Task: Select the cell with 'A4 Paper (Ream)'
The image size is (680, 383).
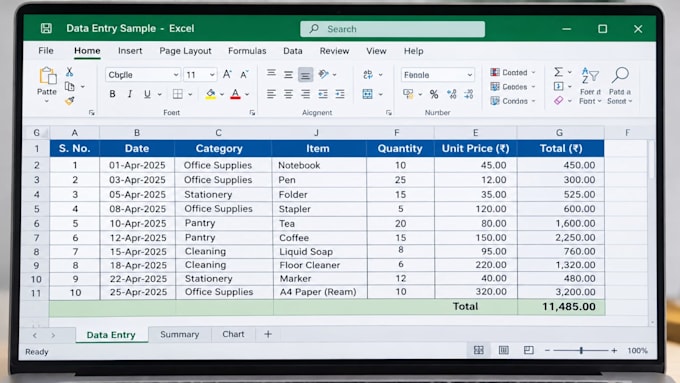Action: [320, 292]
